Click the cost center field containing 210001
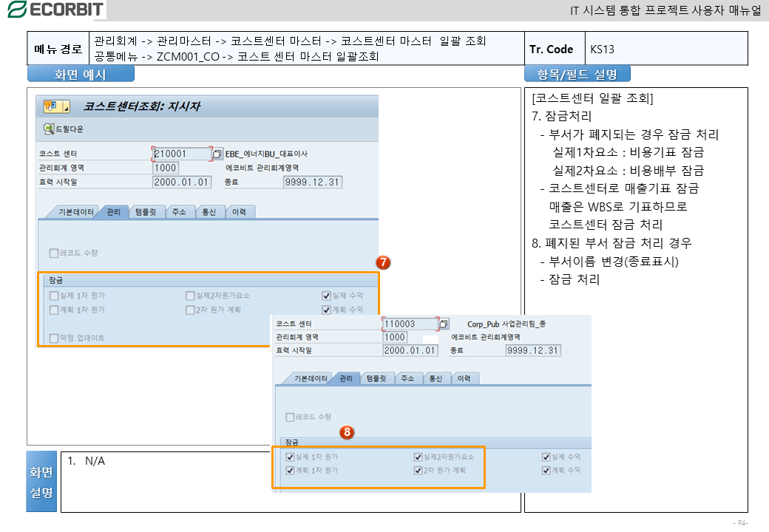 pos(180,154)
